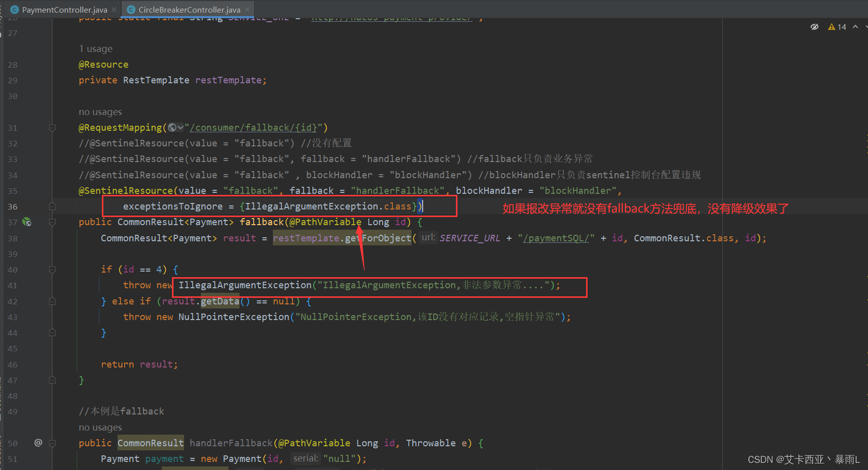Click the '//本例是fallback' comment
Screen dimensions: 868x470
[122, 411]
